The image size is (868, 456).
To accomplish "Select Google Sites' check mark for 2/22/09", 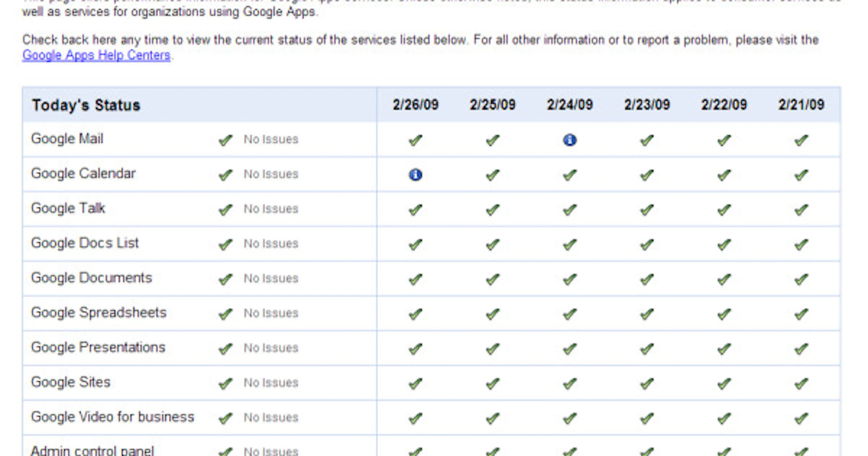I will (x=724, y=383).
